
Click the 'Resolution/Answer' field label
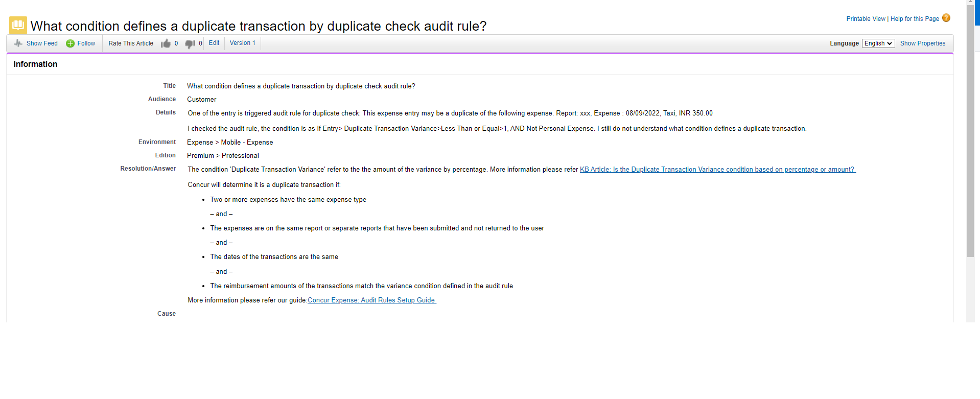(x=148, y=169)
